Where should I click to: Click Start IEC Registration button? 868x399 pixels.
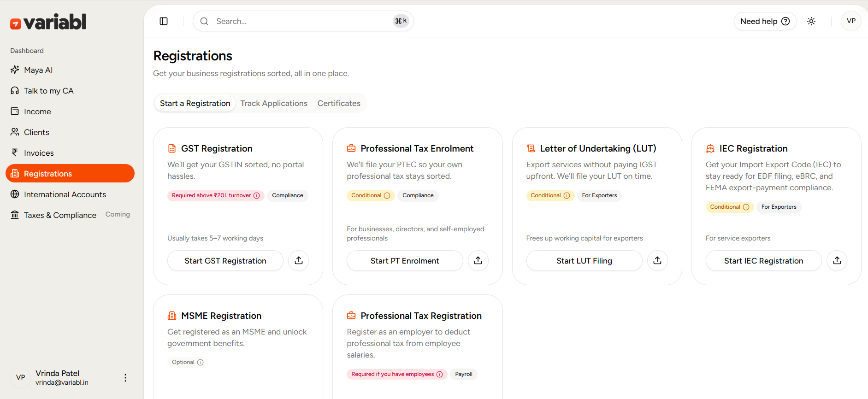pyautogui.click(x=763, y=261)
